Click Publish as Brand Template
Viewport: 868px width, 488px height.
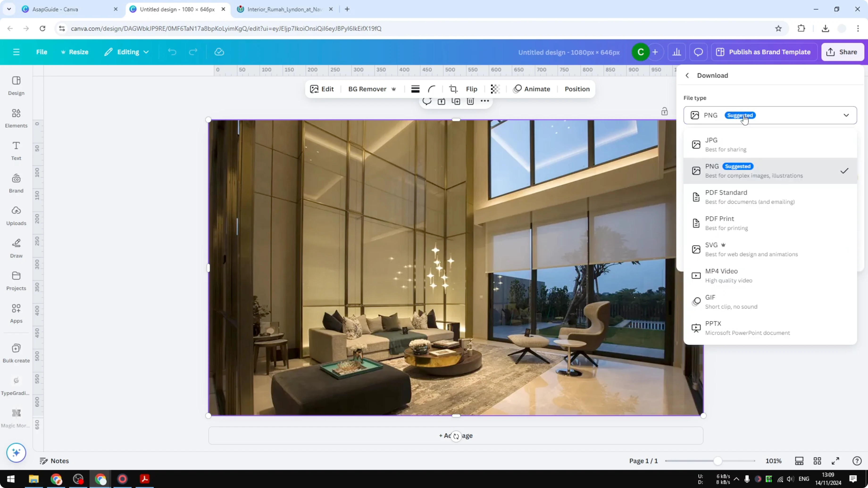(764, 52)
